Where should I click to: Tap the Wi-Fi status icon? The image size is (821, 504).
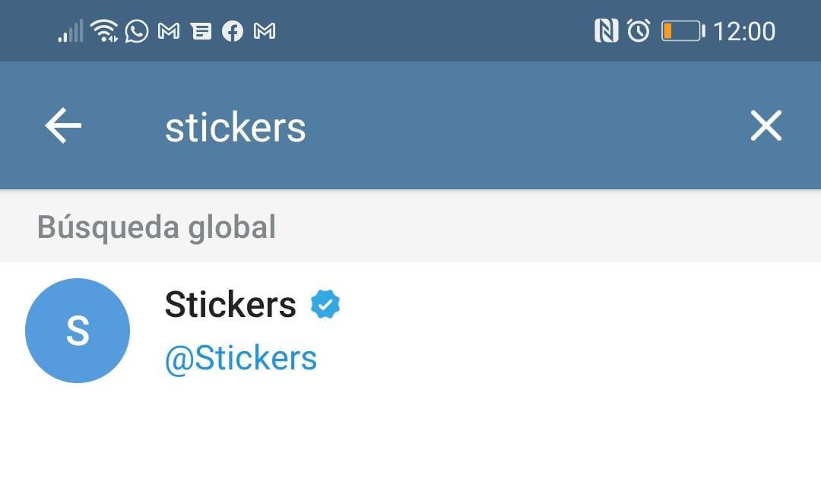[104, 31]
